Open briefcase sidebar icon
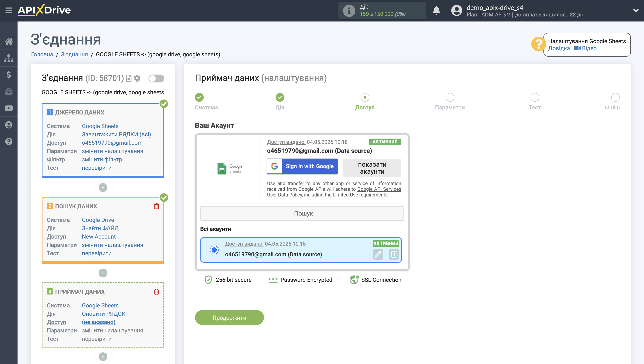Screen dimensions: 644x364 (9, 91)
